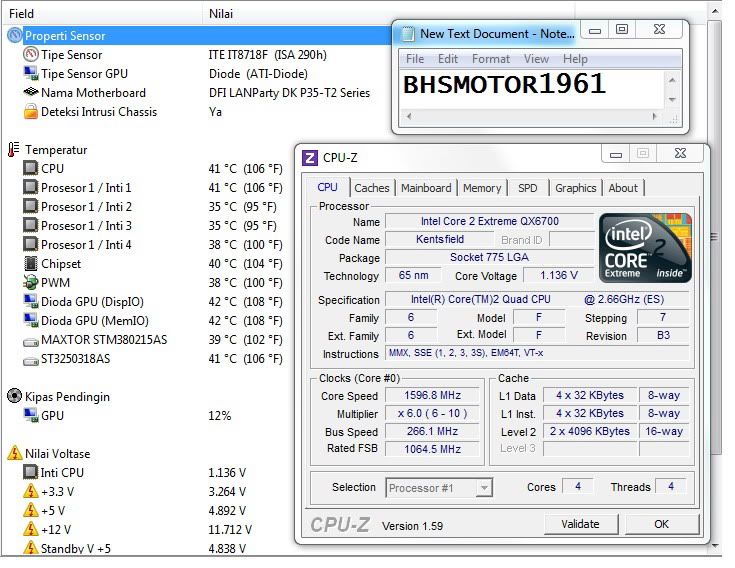735x568 pixels.
Task: Click the CPU temperature chip icon
Action: 30,168
